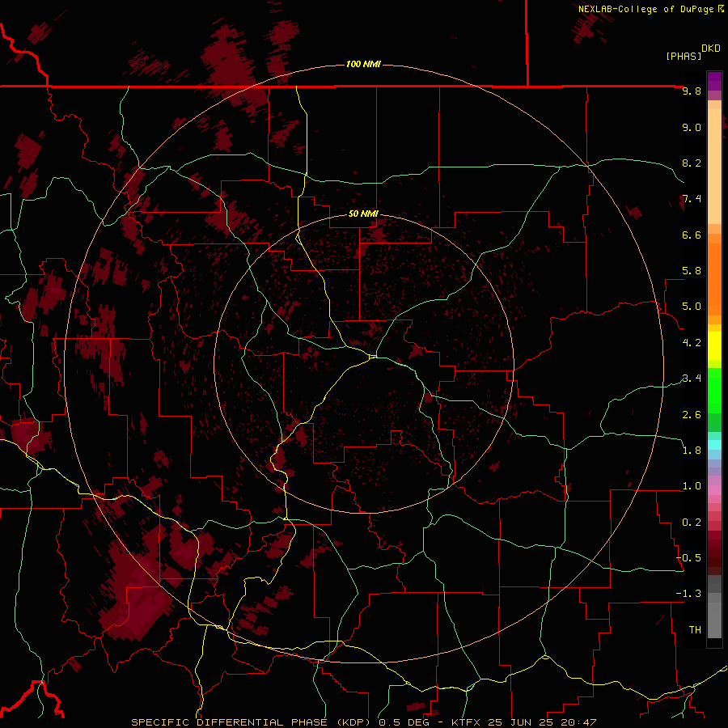Click the 0.2 legend value
Screen dimensions: 728x728
coord(692,523)
